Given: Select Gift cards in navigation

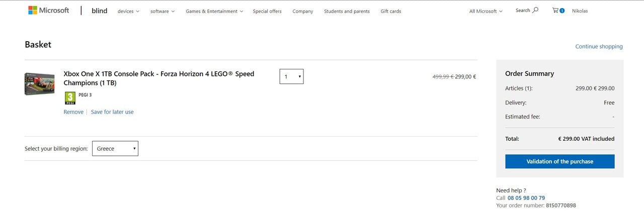Looking at the screenshot, I should (x=391, y=11).
